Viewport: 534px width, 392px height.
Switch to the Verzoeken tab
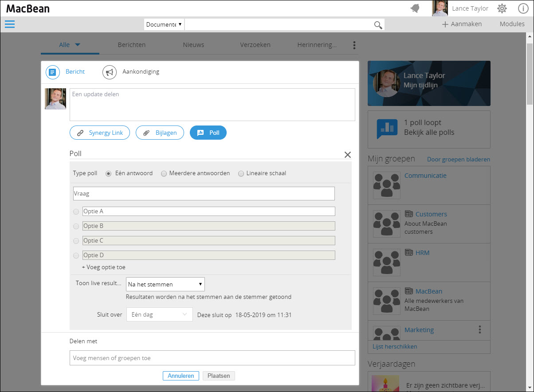click(255, 45)
